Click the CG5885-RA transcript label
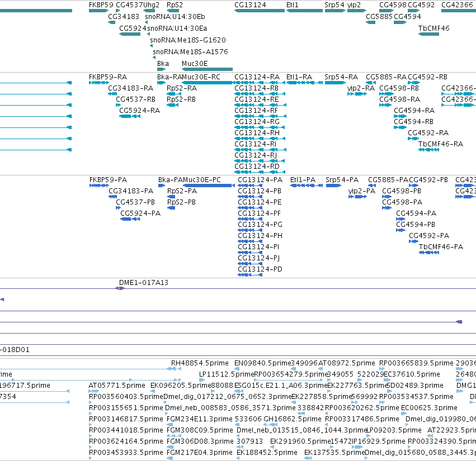The height and width of the screenshot is (461, 476). pyautogui.click(x=386, y=77)
